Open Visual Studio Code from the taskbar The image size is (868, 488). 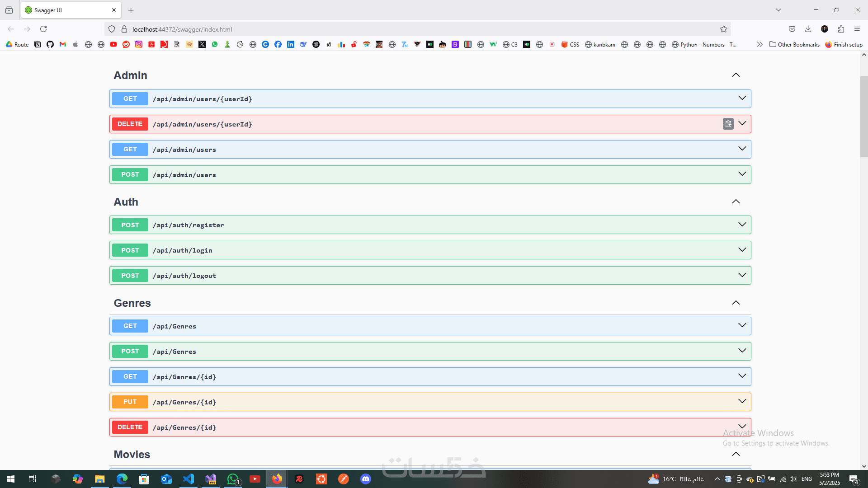(x=189, y=479)
